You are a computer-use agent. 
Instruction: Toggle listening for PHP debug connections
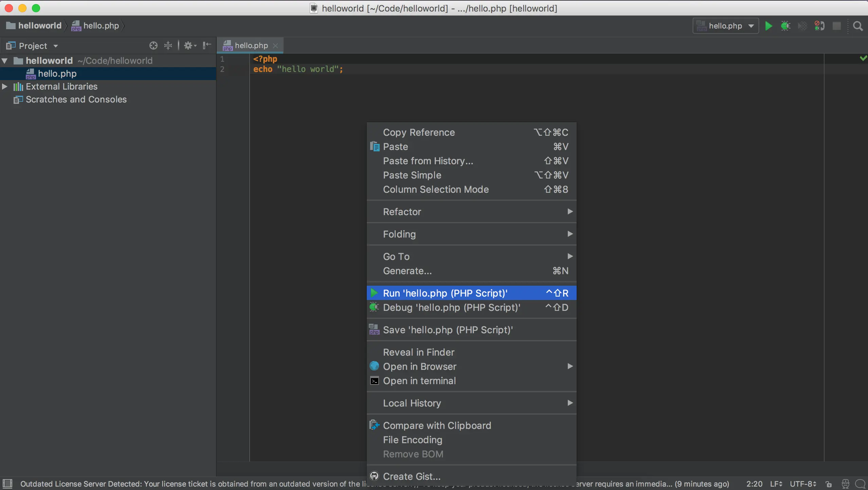pos(819,26)
